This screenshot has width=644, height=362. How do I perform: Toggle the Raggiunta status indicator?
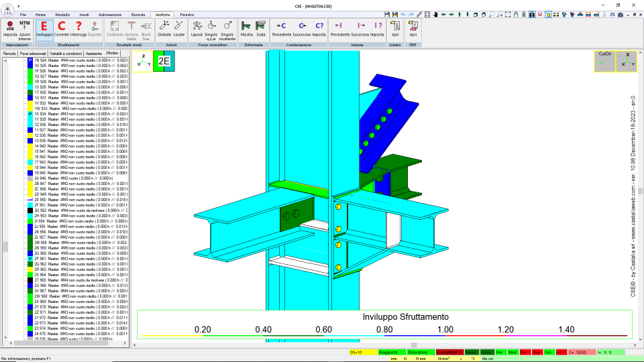point(391,352)
